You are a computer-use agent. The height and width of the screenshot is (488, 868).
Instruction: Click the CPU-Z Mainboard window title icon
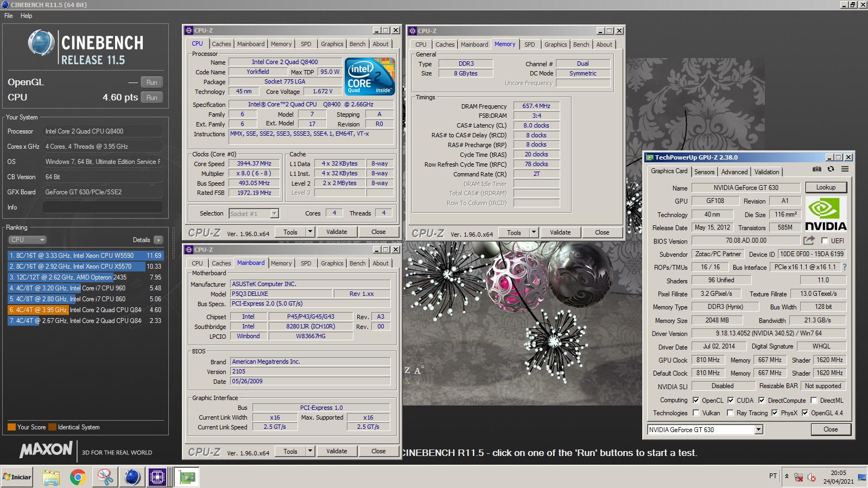(x=189, y=250)
